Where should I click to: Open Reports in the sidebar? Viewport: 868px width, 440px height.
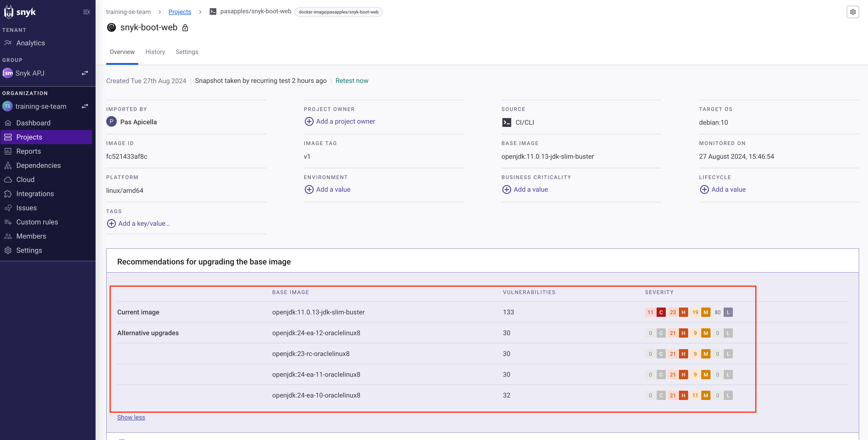[x=28, y=151]
